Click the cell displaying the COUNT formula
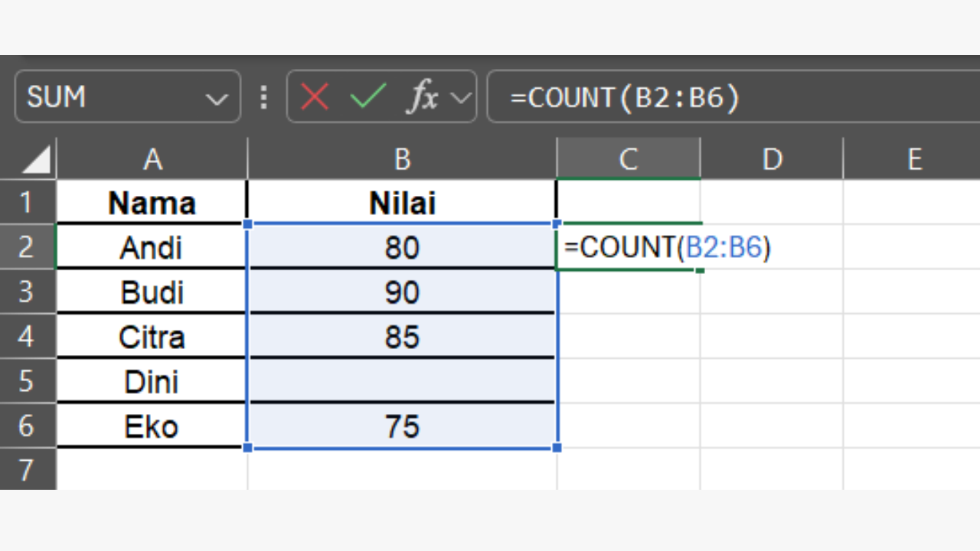 click(x=628, y=247)
